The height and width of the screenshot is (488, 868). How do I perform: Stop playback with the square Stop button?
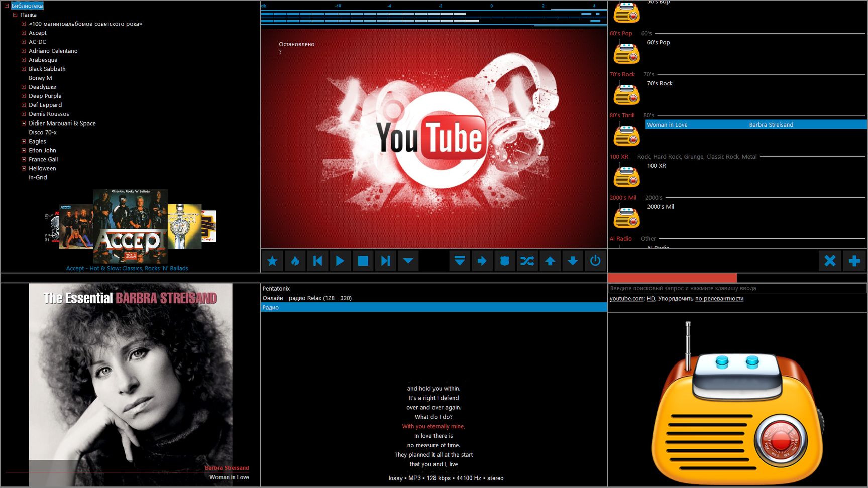[363, 261]
